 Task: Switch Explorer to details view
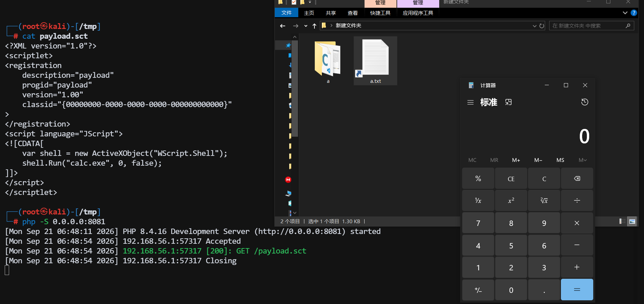622,221
